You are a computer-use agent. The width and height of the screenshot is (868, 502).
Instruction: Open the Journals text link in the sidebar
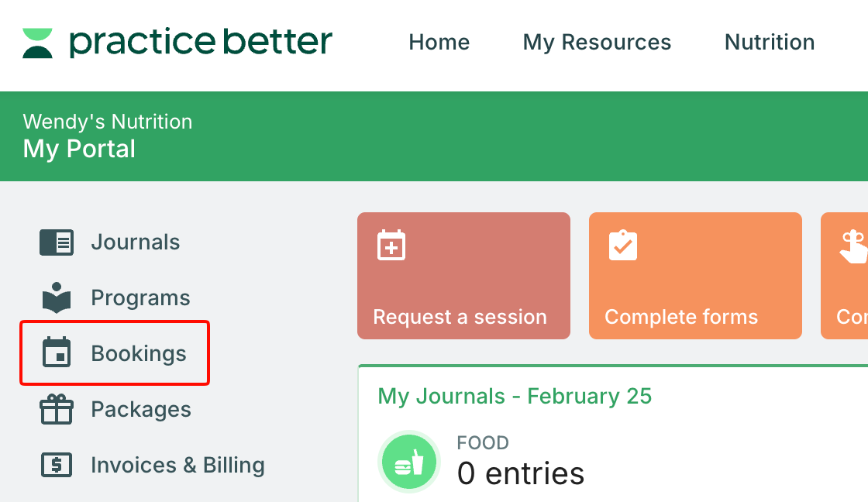pos(136,242)
